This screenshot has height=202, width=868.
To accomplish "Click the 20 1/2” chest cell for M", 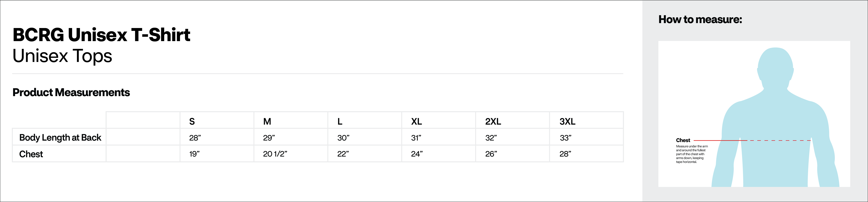I will pyautogui.click(x=275, y=154).
